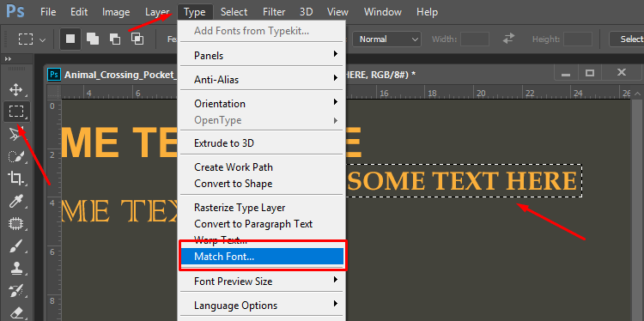Maximize the document window
Image resolution: width=644 pixels, height=321 pixels.
click(590, 74)
